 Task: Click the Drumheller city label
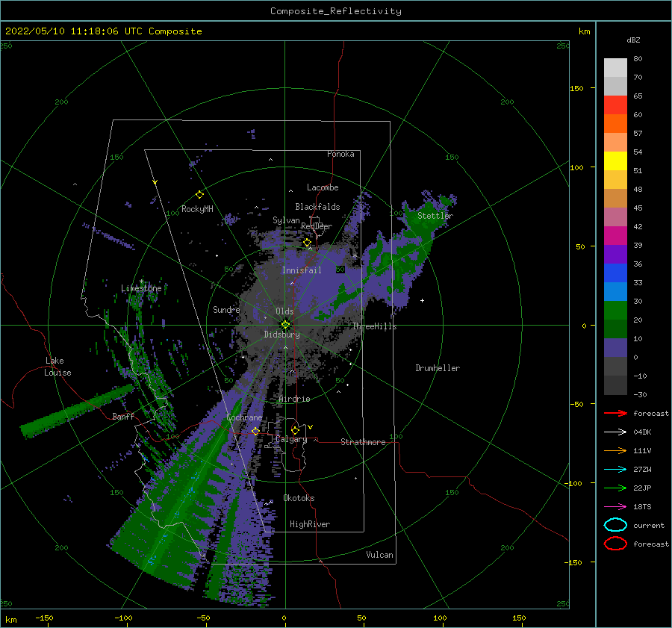click(x=438, y=368)
